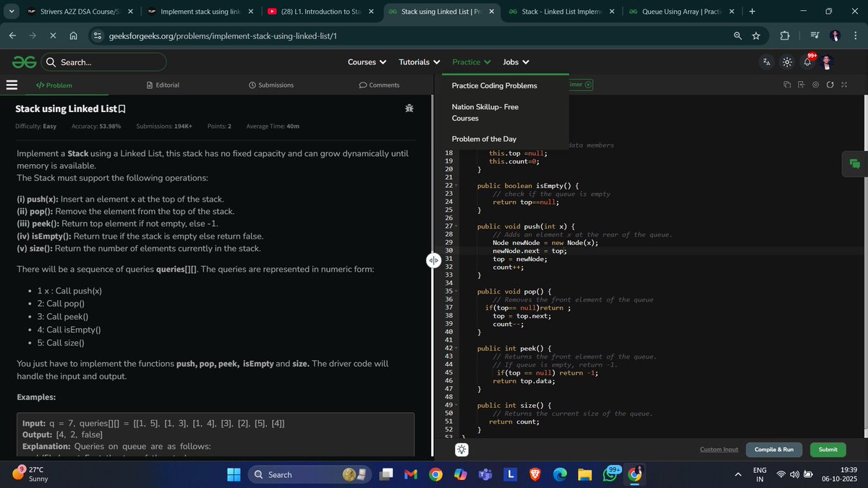Collapse size method fold arrow line 49
Viewport: 868px width, 488px height.
457,405
